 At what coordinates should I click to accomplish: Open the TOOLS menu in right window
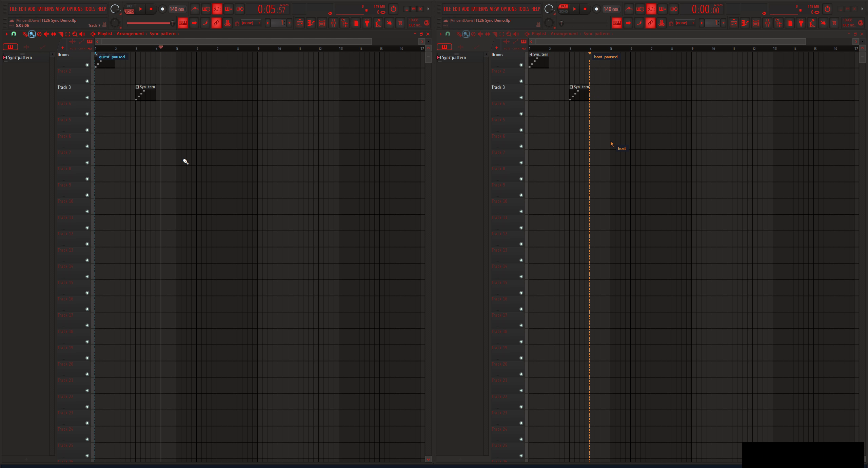[524, 9]
